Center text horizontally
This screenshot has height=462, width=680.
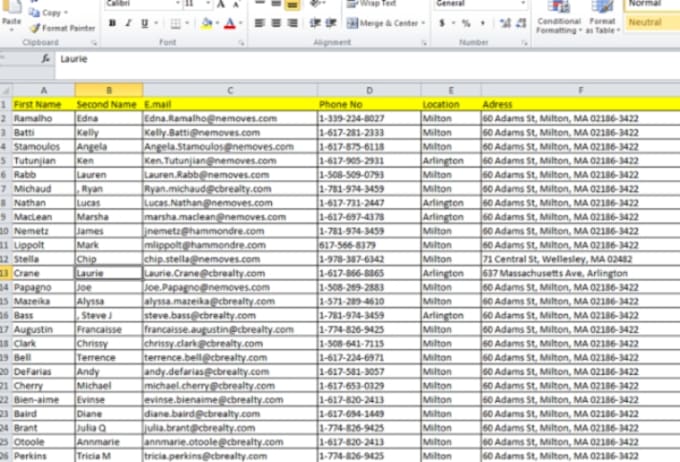pos(276,23)
